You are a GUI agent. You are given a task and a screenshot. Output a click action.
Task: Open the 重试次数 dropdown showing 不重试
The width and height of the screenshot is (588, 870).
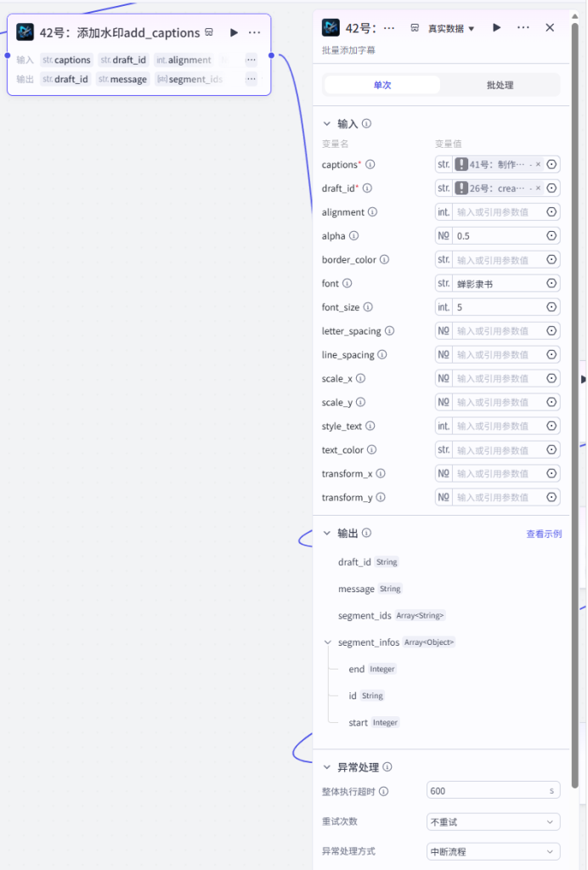(493, 822)
